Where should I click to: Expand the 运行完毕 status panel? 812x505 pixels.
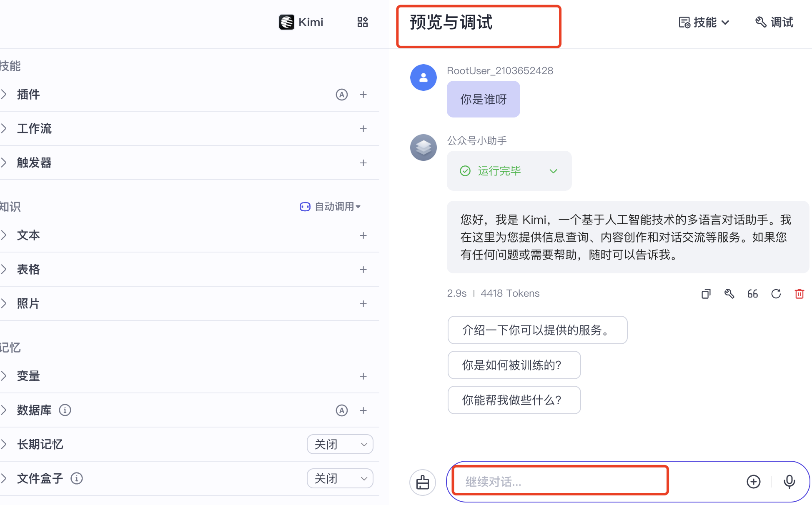point(553,171)
